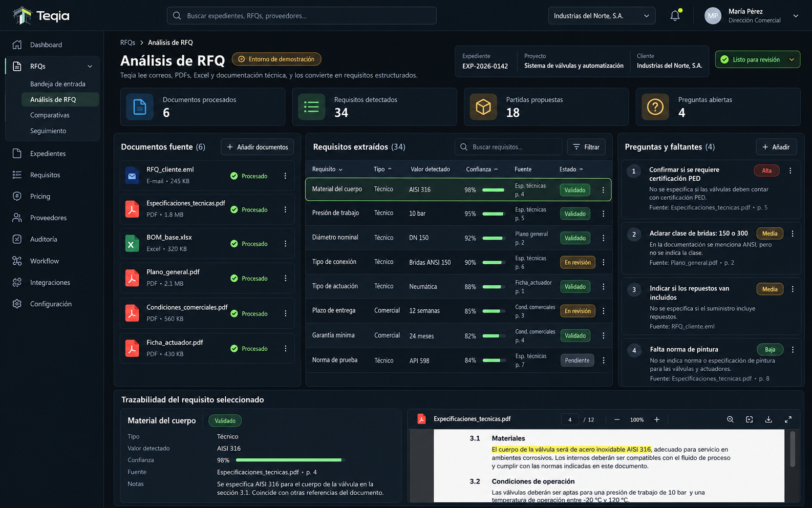The image size is (812, 508).
Task: Sort the table by Confianza column
Action: (x=482, y=169)
